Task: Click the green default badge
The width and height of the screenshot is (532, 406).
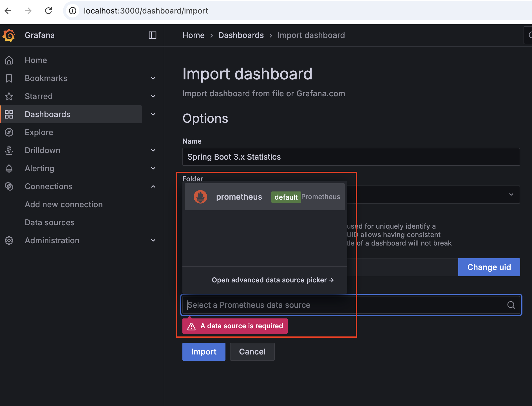Action: point(286,197)
